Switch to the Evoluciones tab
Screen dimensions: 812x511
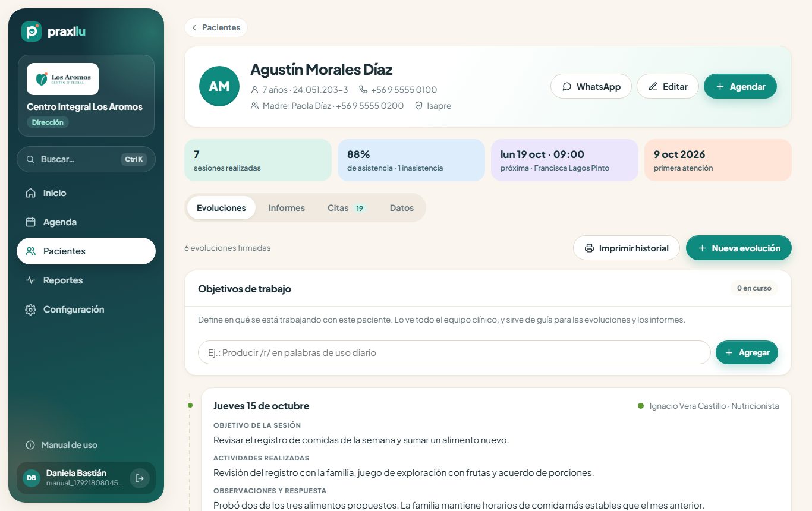click(221, 208)
